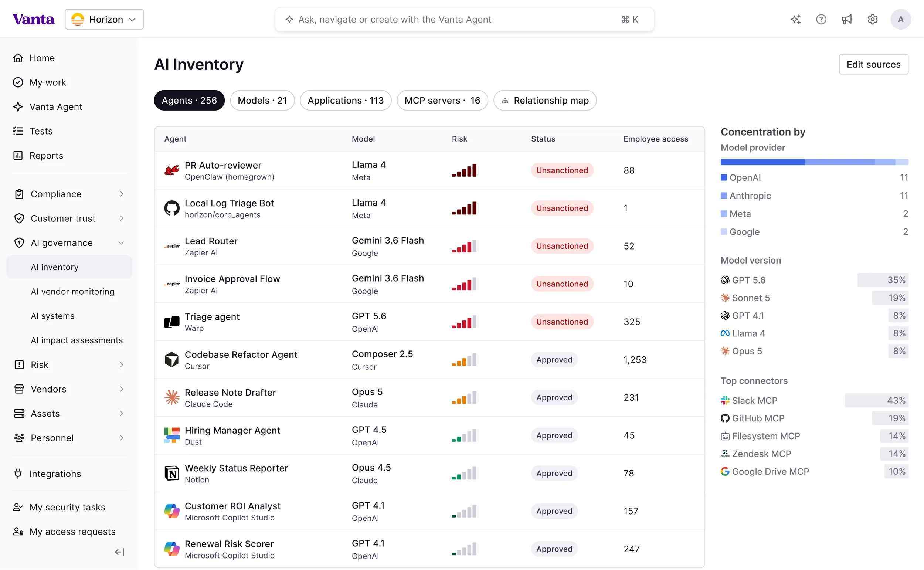Click the Filesystem MCP connector icon
Image resolution: width=924 pixels, height=570 pixels.
pyautogui.click(x=725, y=436)
